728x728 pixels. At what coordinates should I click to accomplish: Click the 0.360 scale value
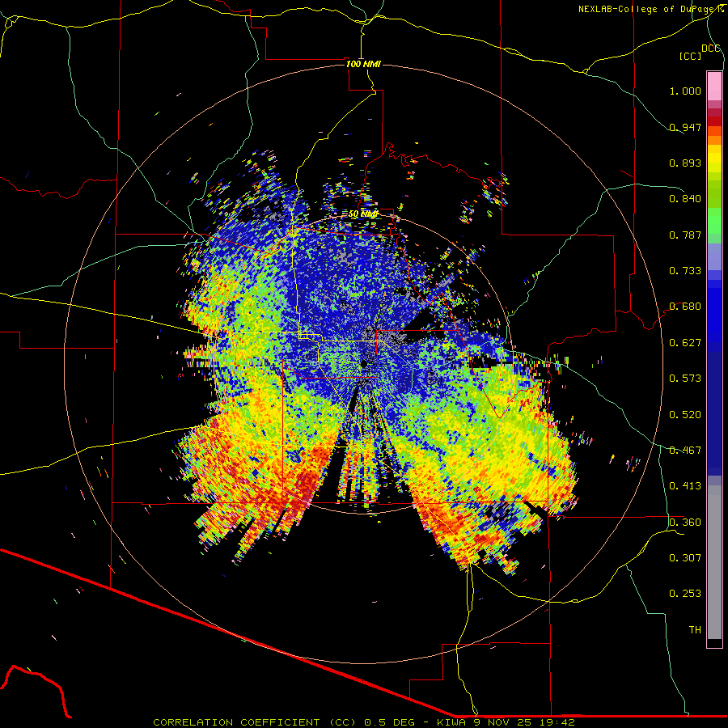[685, 523]
